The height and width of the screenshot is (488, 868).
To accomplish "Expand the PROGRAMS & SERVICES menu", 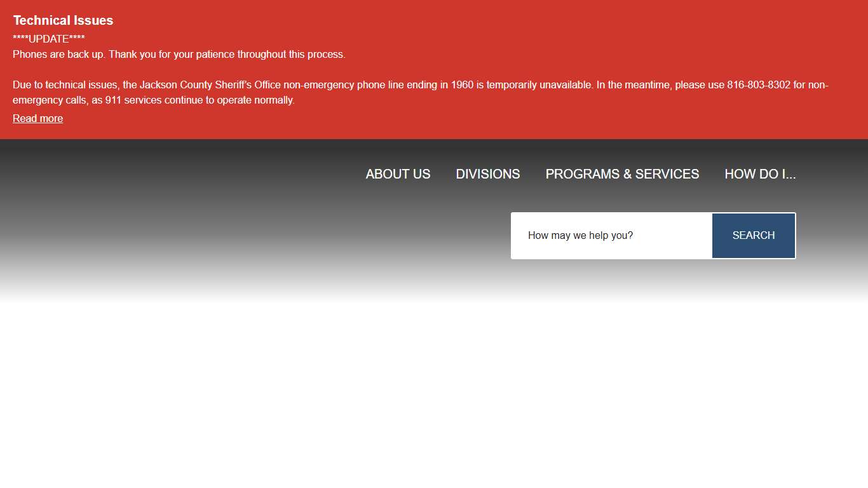I will point(622,174).
